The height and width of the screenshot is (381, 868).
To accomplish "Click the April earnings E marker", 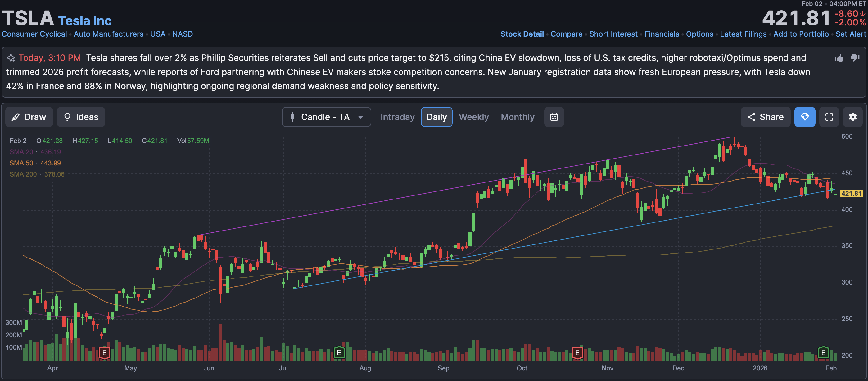I will click(104, 353).
